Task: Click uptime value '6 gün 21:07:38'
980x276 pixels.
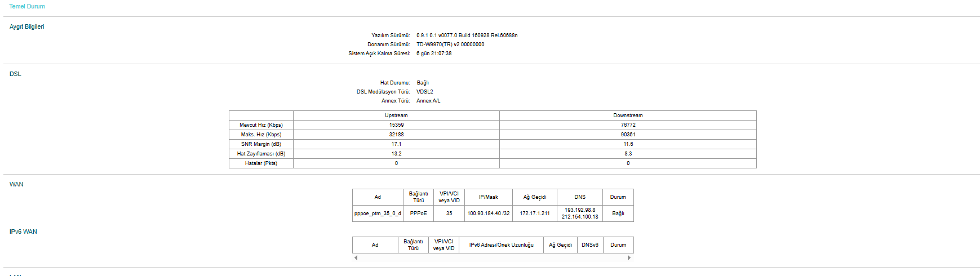Action: pos(434,54)
